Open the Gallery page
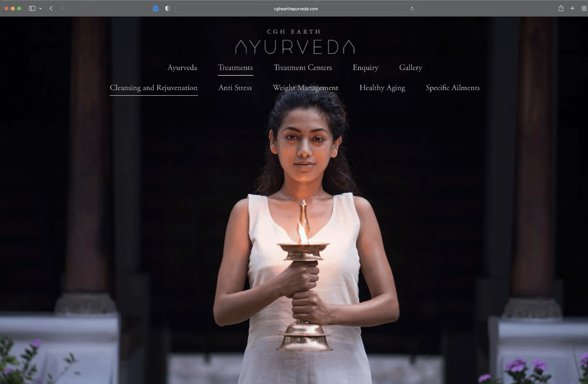The height and width of the screenshot is (384, 588). point(411,68)
